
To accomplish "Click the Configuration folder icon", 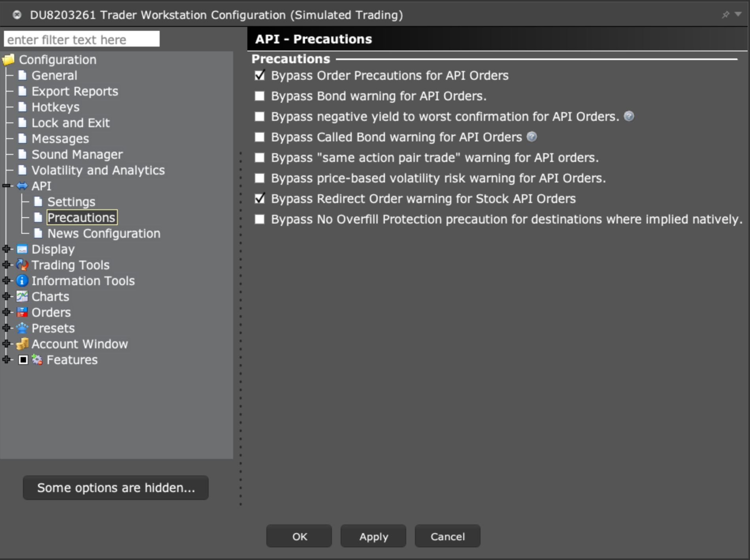I will [x=9, y=60].
